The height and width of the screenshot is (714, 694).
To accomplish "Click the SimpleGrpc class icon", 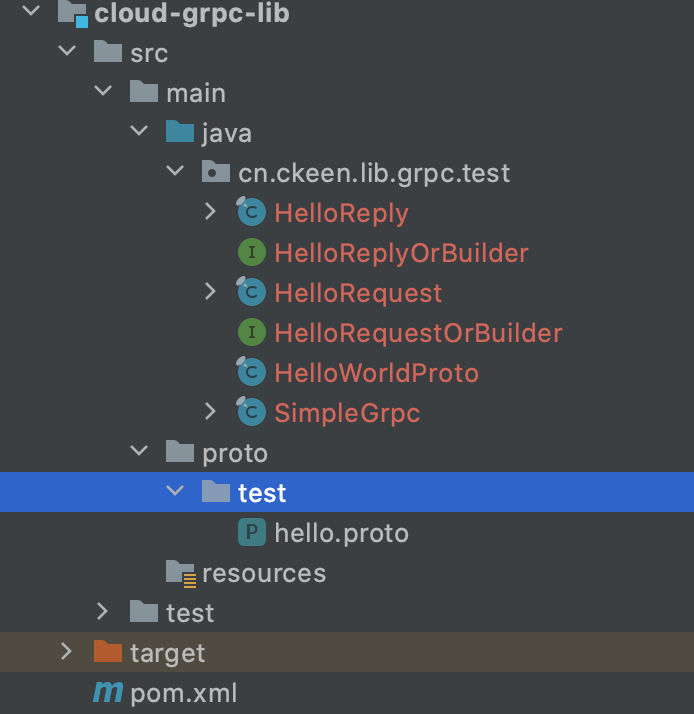I will (x=251, y=412).
